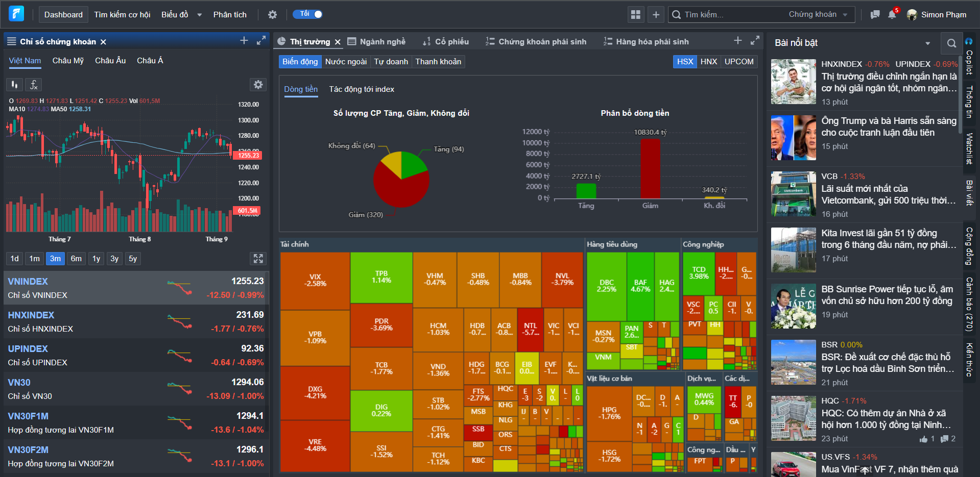Open the BSR Lọc hoá dầu article
Viewport: 980px width, 477px height.
click(x=888, y=363)
